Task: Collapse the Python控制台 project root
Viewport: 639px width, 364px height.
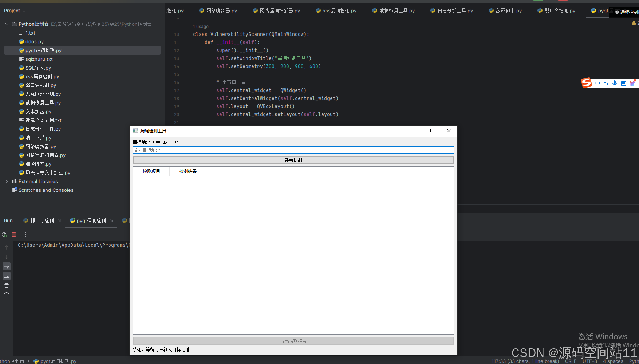Action: (x=7, y=24)
